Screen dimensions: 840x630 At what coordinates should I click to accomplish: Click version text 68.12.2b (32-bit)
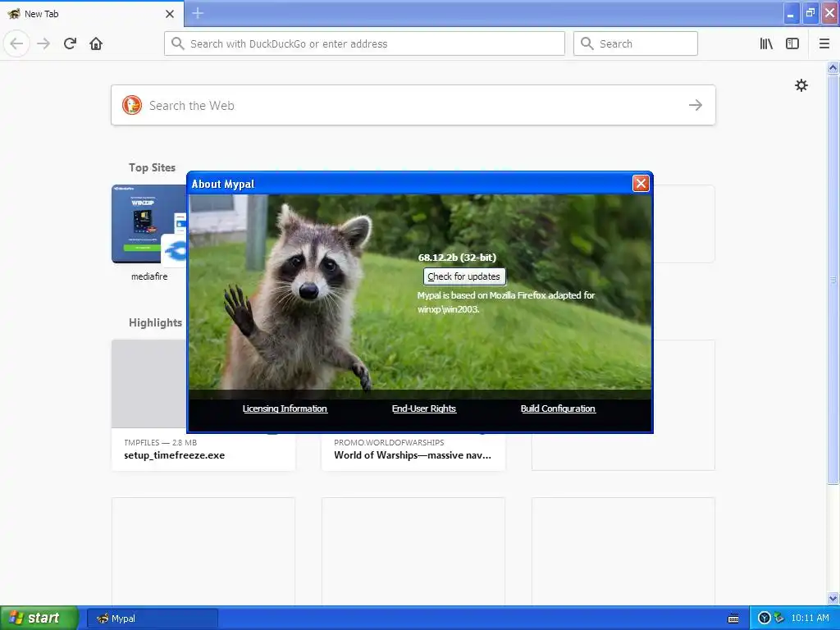tap(457, 258)
